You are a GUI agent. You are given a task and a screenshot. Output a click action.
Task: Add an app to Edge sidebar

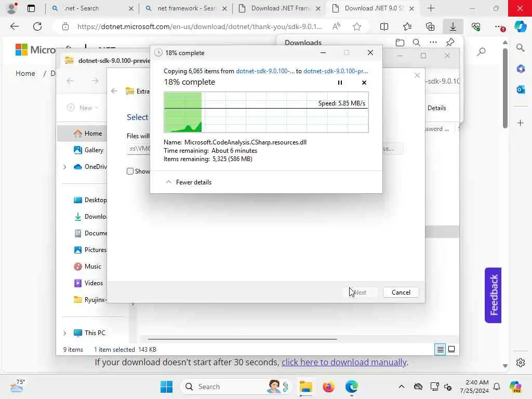tap(521, 123)
